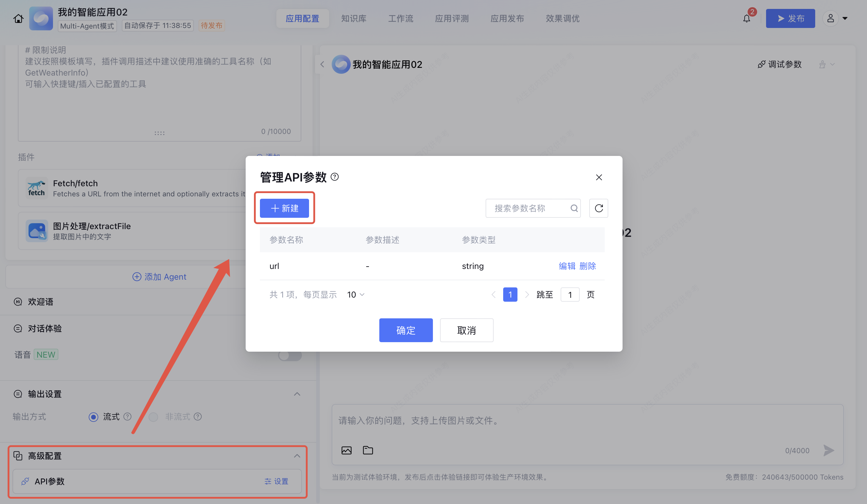Open the user account avatar
This screenshot has height=504, width=867.
tap(831, 18)
